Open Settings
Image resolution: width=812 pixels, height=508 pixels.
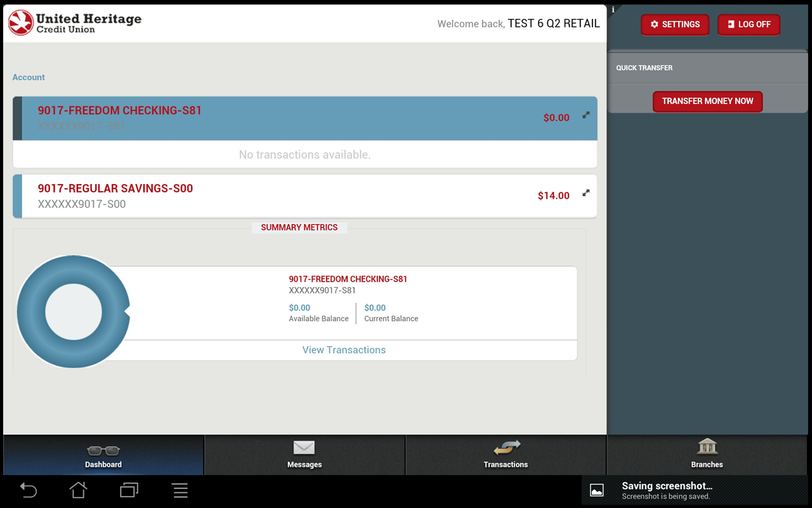[675, 25]
